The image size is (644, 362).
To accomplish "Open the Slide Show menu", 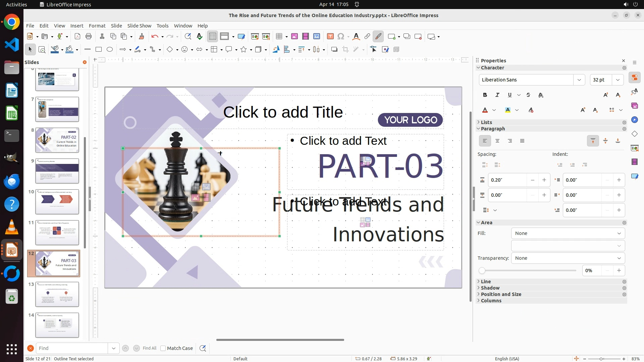I will [x=139, y=26].
